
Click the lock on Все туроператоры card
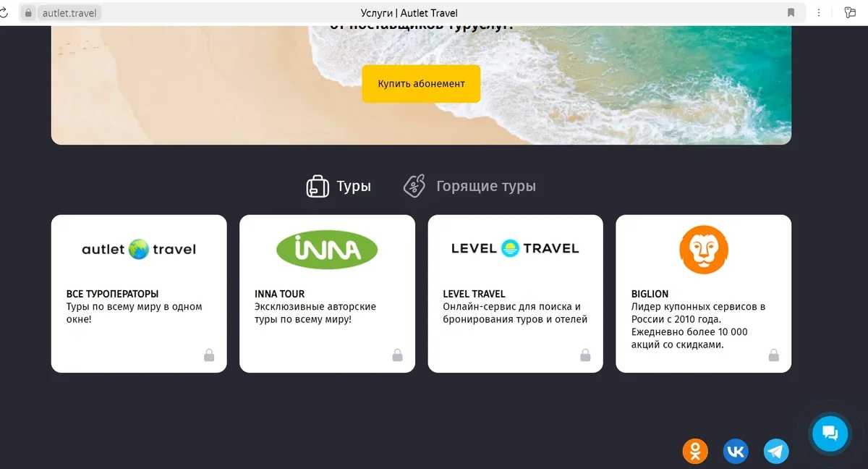coord(209,355)
